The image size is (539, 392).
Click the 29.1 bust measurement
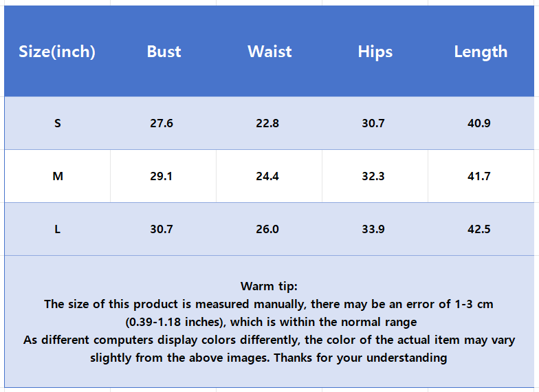click(162, 177)
